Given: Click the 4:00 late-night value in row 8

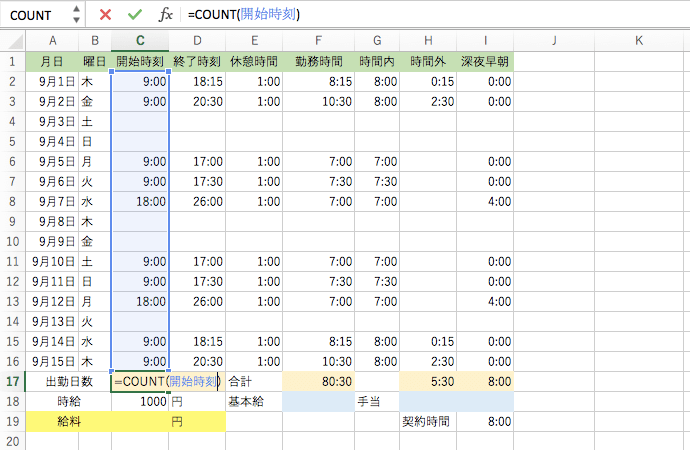Looking at the screenshot, I should coord(485,201).
